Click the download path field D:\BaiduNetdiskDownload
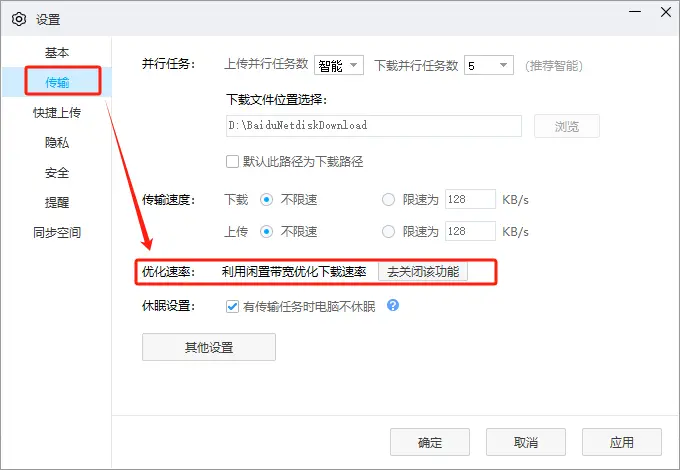The height and width of the screenshot is (470, 680). pyautogui.click(x=374, y=126)
